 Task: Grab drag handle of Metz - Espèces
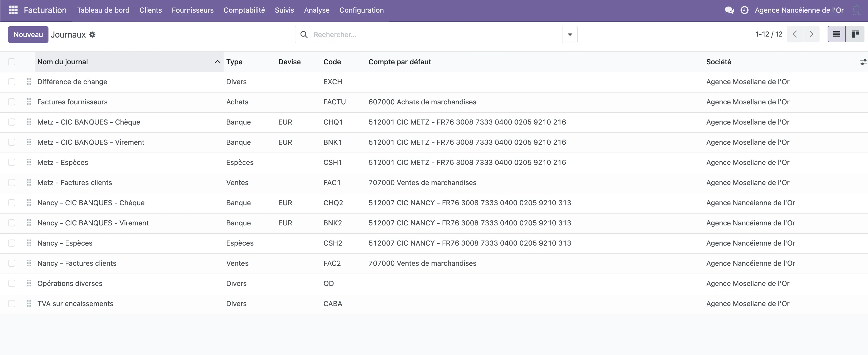[x=29, y=163]
